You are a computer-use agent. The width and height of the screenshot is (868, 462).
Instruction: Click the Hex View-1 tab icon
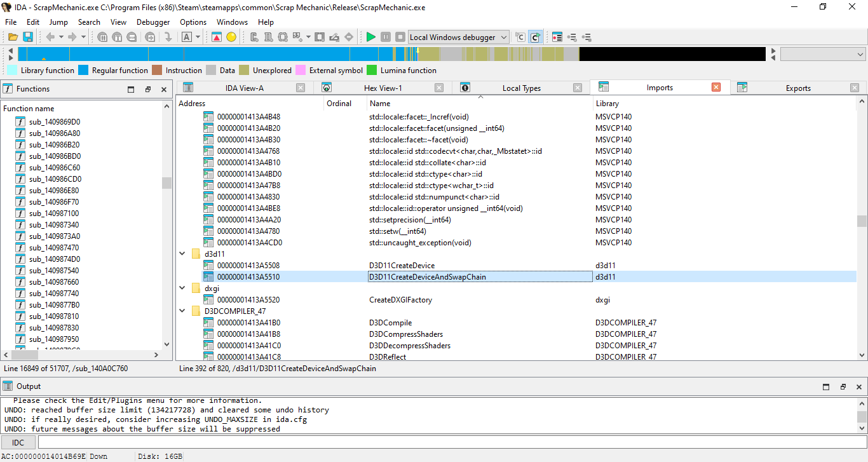click(327, 88)
